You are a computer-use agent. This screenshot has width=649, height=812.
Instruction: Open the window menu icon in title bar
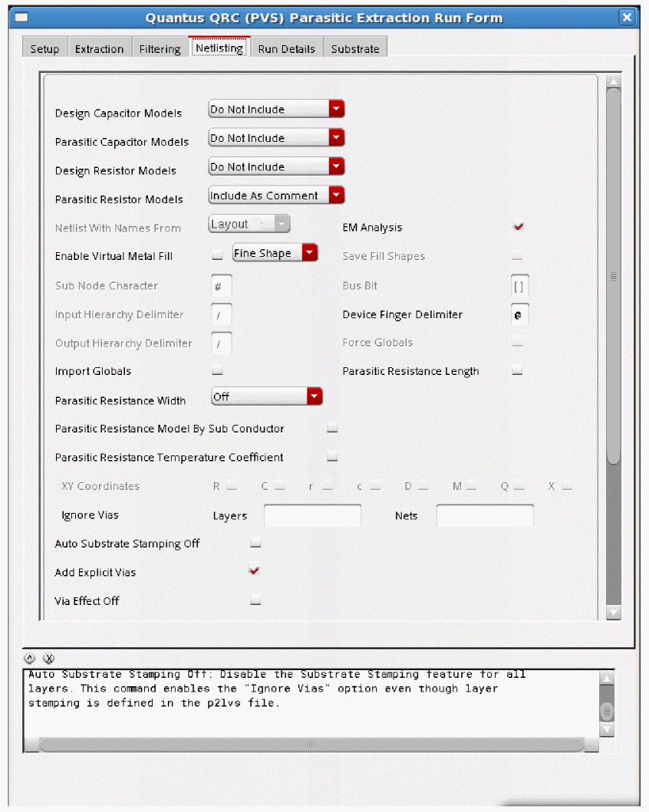pos(21,18)
